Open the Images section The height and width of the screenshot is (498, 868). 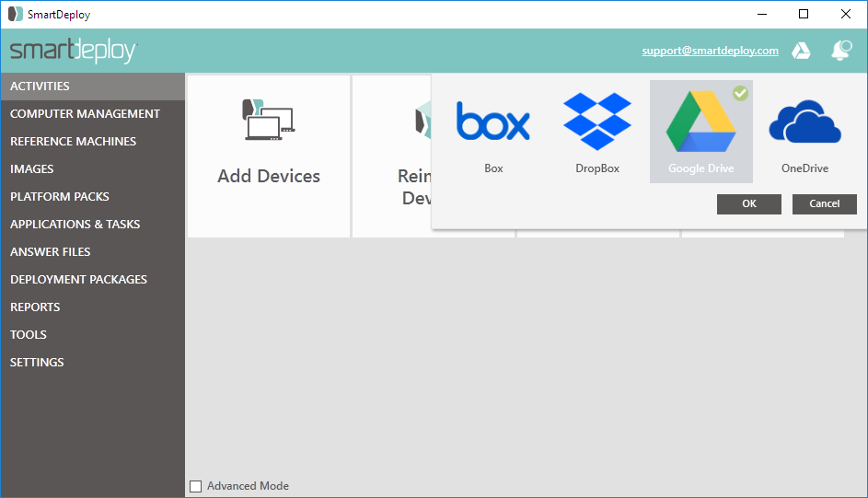92,169
